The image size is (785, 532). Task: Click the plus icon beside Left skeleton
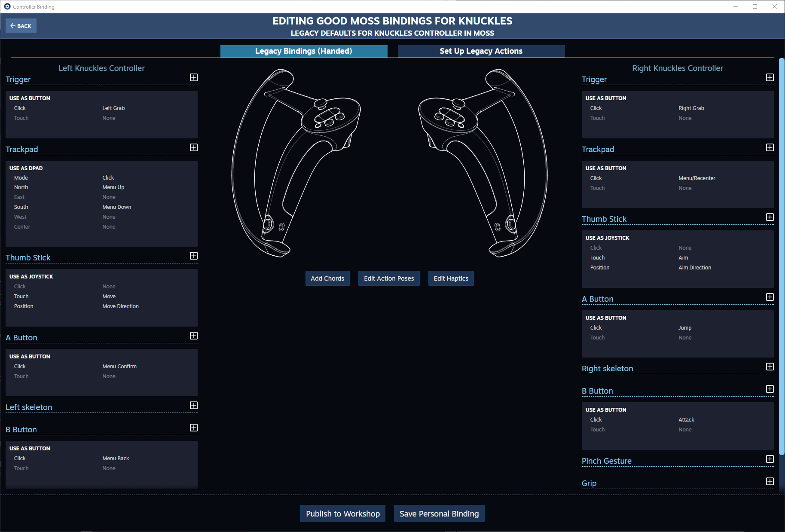[194, 405]
